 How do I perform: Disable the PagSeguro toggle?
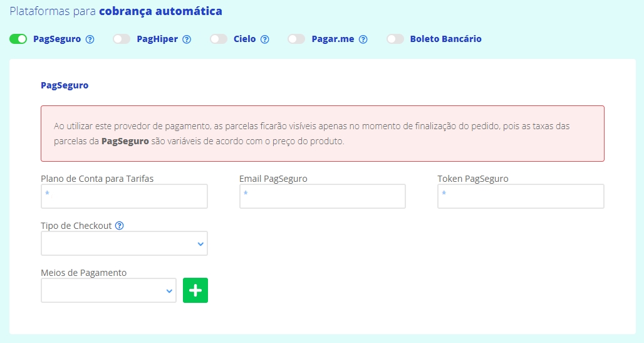(x=18, y=39)
